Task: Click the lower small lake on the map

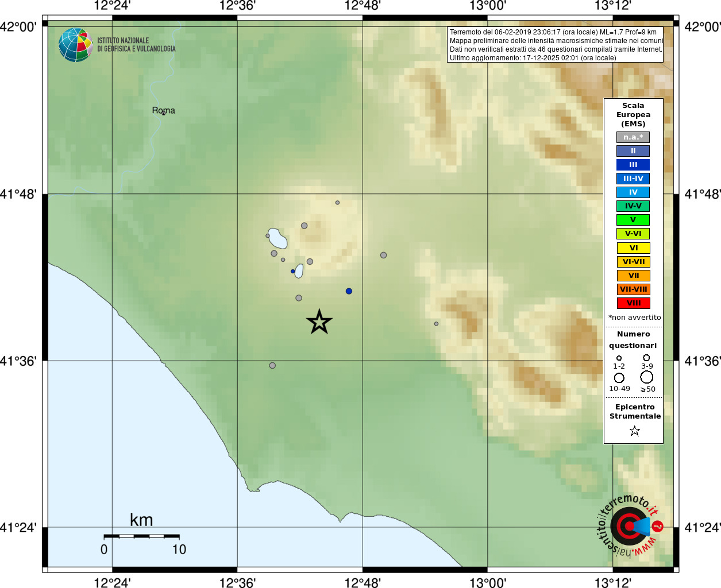Action: coord(299,271)
